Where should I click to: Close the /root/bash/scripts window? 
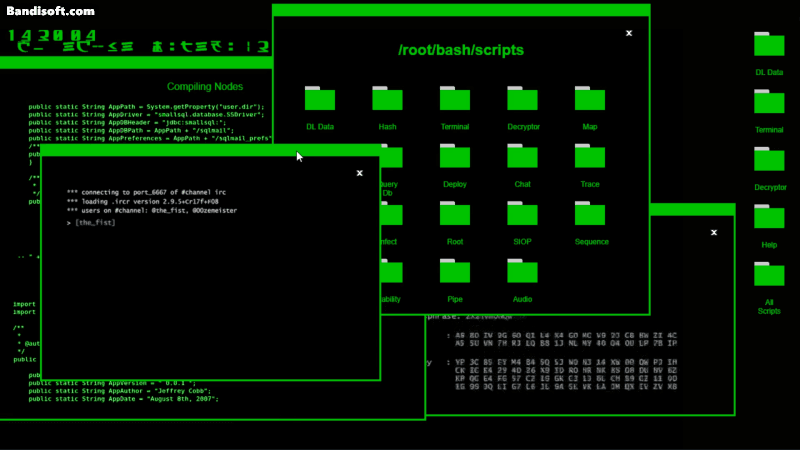629,33
